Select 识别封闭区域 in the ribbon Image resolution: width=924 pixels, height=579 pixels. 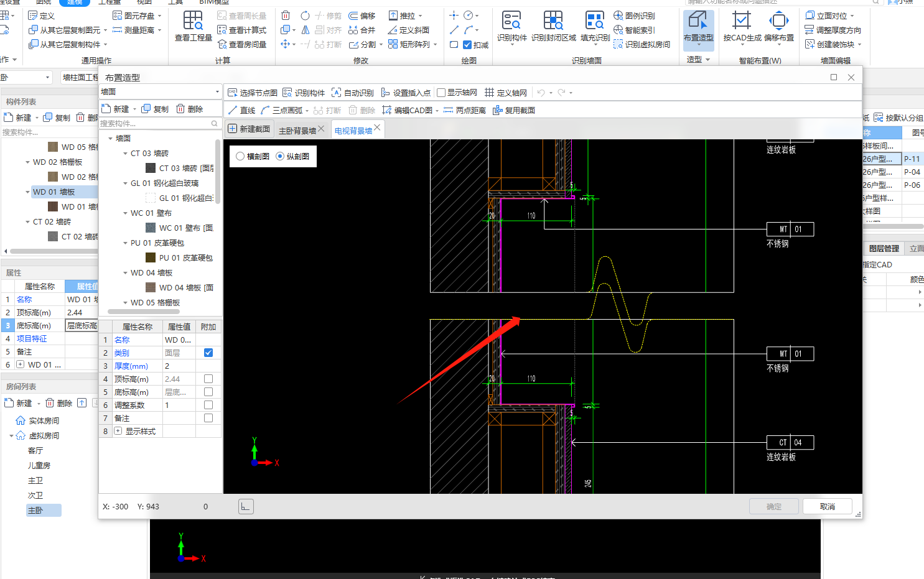[x=554, y=26]
